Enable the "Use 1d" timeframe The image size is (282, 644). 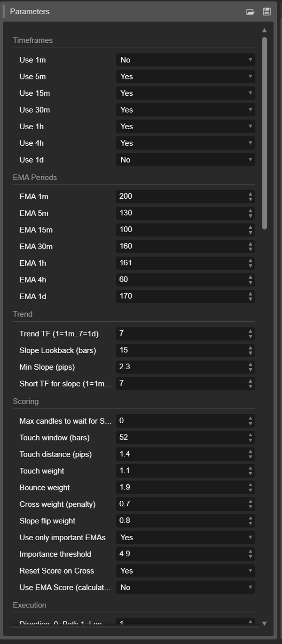pos(185,159)
